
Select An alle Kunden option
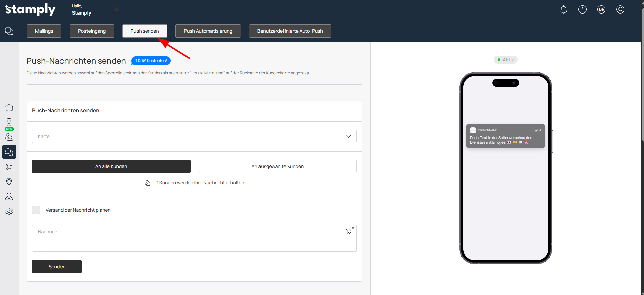pos(111,166)
